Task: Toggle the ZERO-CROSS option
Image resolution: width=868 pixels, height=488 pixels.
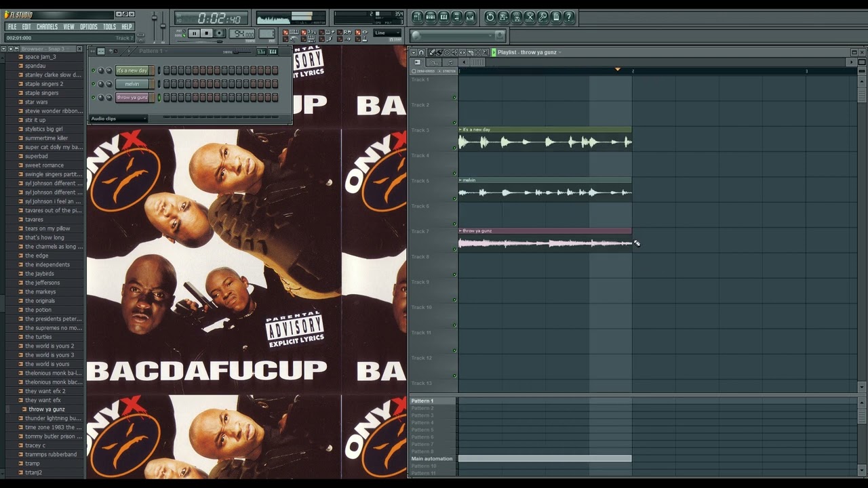Action: (x=424, y=71)
